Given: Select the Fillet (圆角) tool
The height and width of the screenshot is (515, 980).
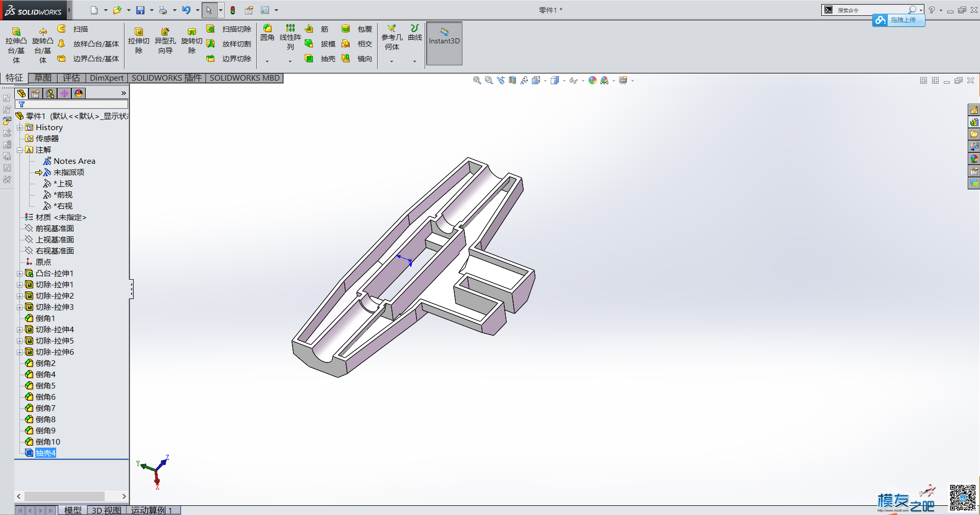Looking at the screenshot, I should pyautogui.click(x=267, y=33).
